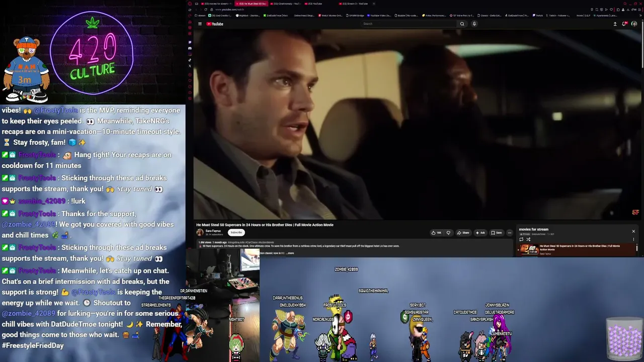644x362 pixels.
Task: Open the DatDudeTmoe Kick bookmark
Action: point(276,16)
